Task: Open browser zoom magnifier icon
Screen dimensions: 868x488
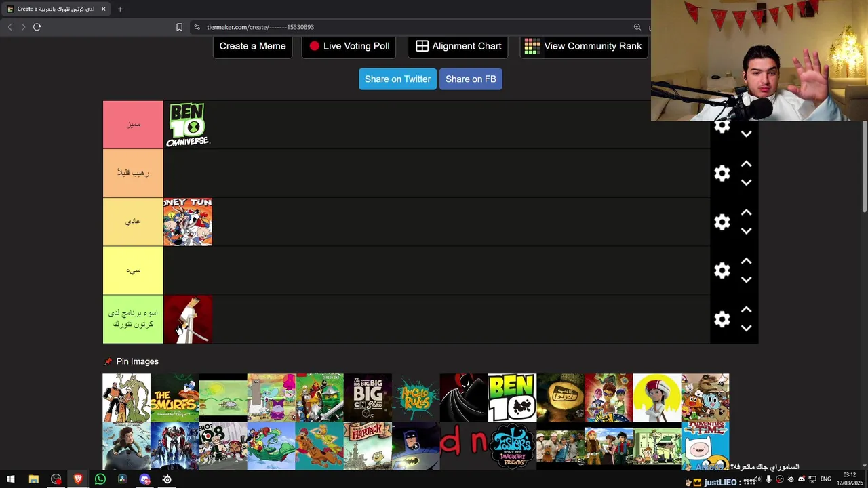Action: [637, 27]
